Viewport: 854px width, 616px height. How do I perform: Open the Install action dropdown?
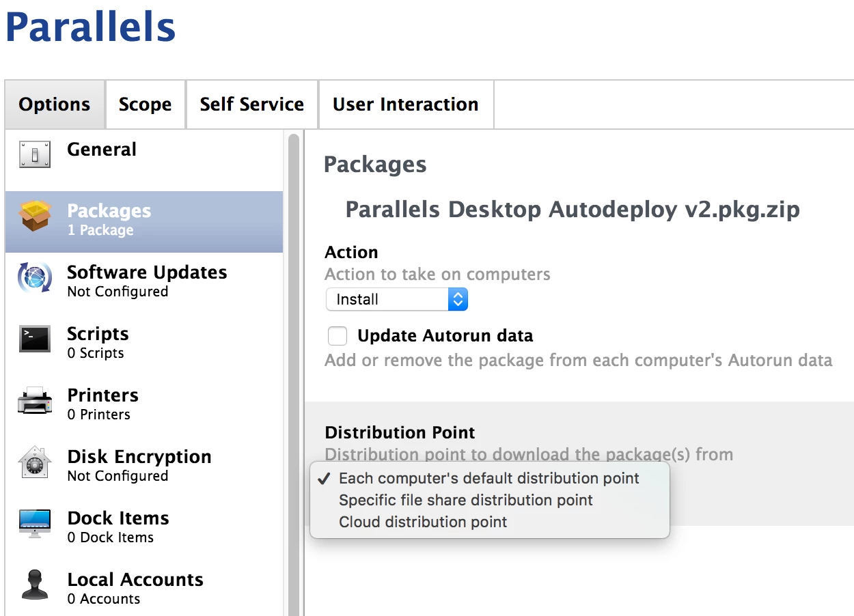point(396,299)
